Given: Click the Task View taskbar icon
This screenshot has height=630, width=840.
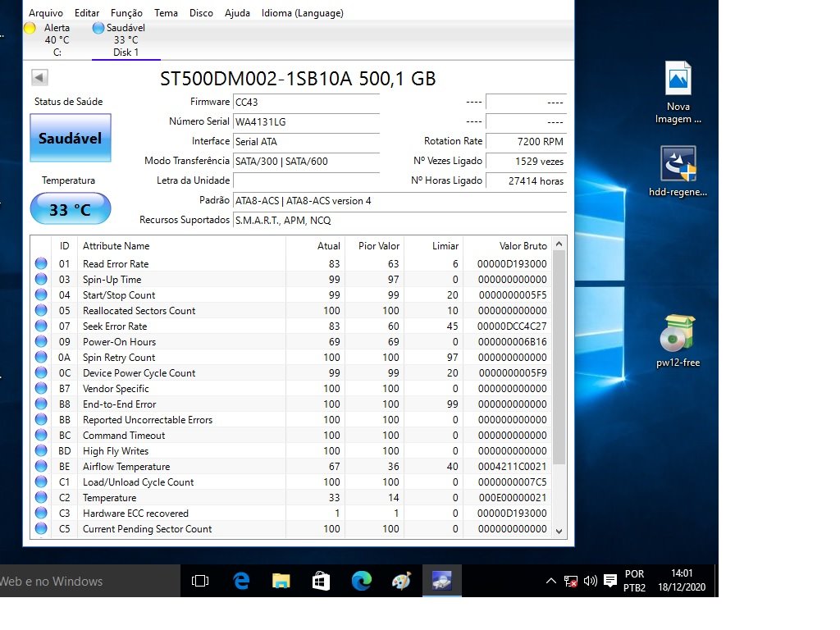Looking at the screenshot, I should 200,581.
